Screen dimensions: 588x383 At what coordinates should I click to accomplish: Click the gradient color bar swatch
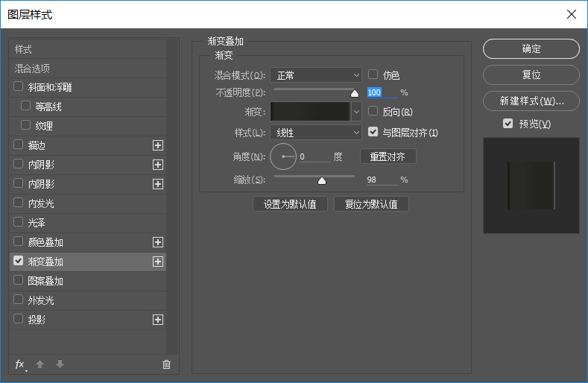pos(310,112)
